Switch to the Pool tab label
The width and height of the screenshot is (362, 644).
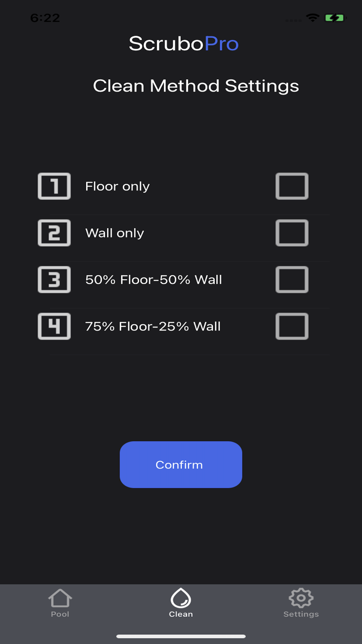pos(60,614)
